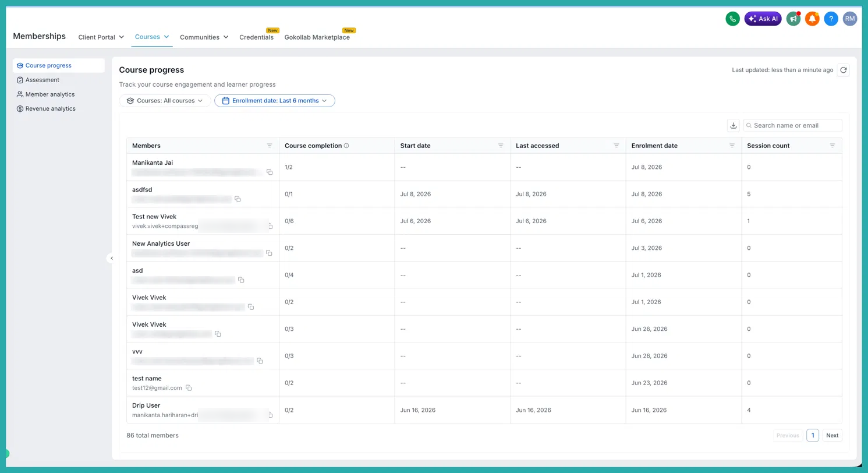Open the Credentials tab
The height and width of the screenshot is (473, 868).
pos(256,37)
